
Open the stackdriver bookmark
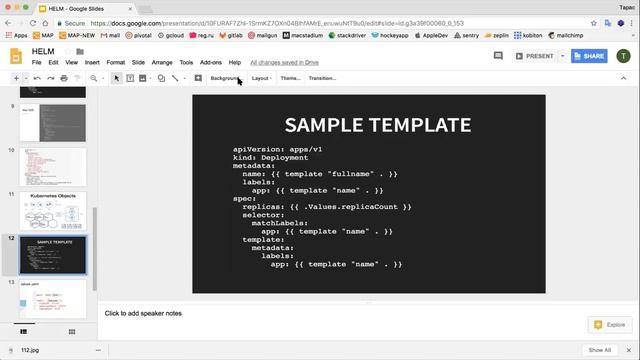(x=347, y=36)
